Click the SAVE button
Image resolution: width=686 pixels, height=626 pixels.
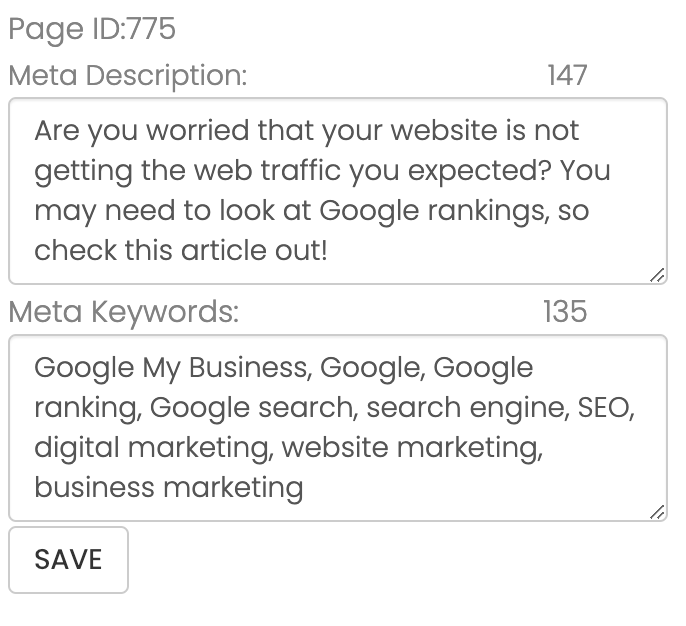[x=68, y=559]
